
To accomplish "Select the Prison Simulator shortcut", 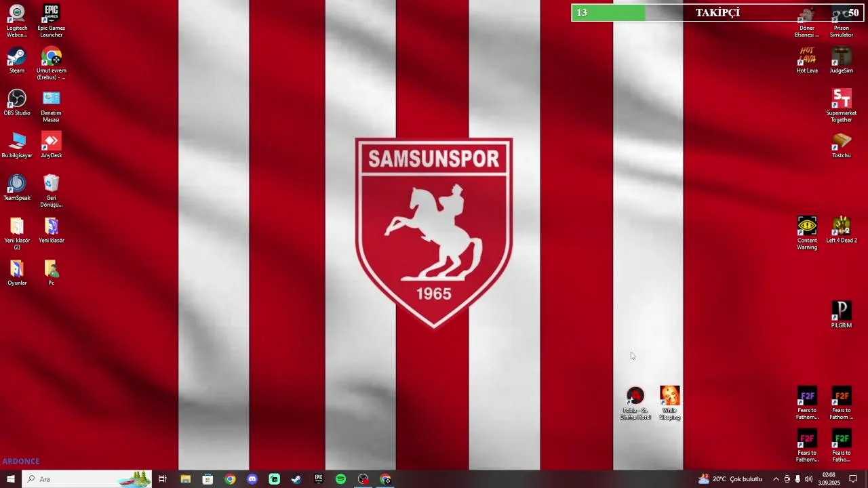I will (x=842, y=21).
